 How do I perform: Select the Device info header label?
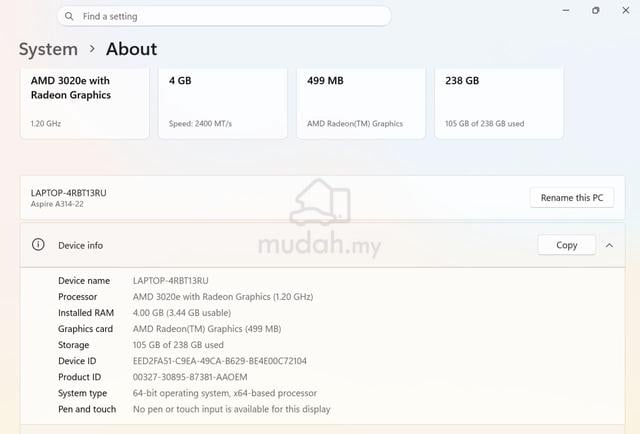(x=80, y=245)
